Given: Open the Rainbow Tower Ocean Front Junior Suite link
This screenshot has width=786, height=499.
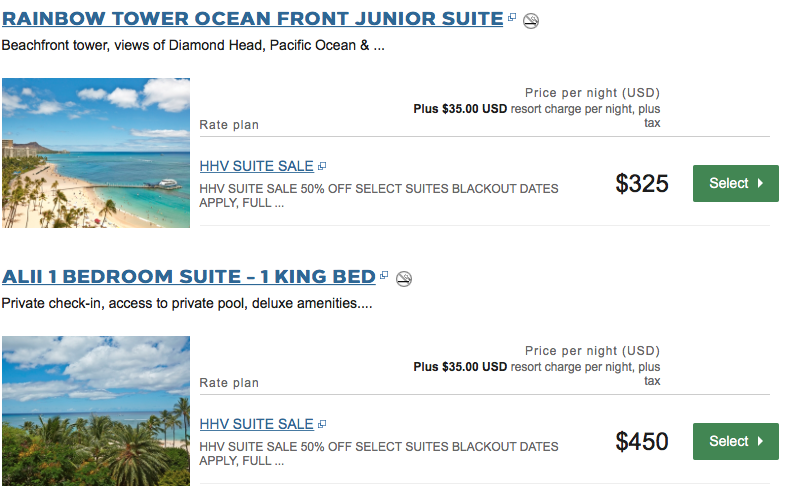Looking at the screenshot, I should (252, 19).
